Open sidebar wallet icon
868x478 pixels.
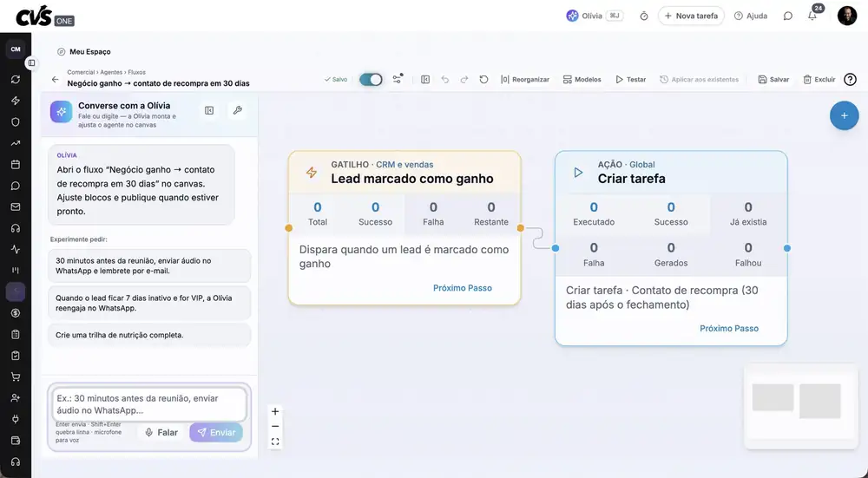point(16,441)
